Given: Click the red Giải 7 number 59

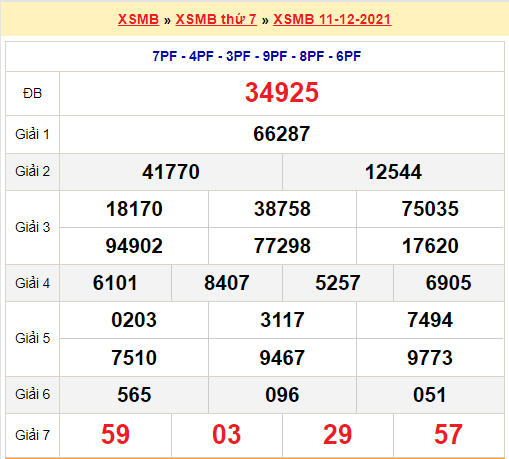Looking at the screenshot, I should [x=115, y=434].
